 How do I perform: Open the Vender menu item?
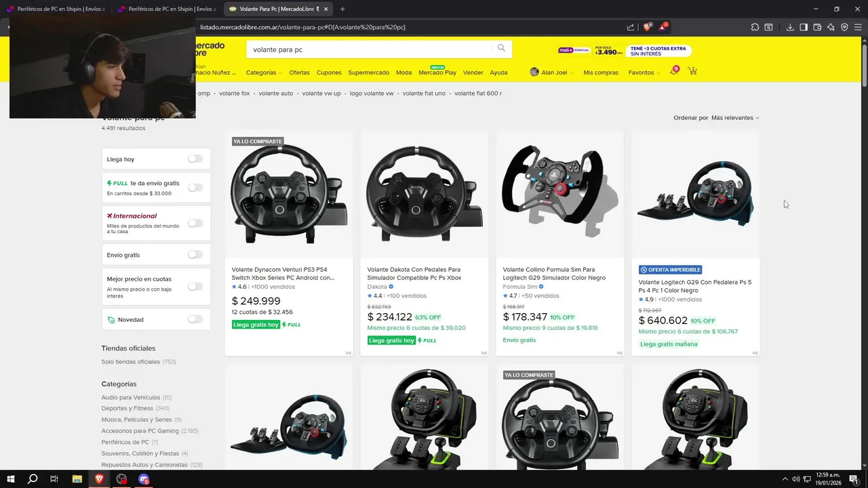pyautogui.click(x=473, y=73)
